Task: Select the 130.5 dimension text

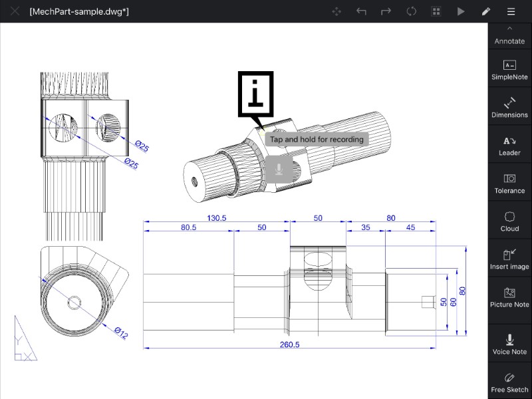Action: (217, 218)
